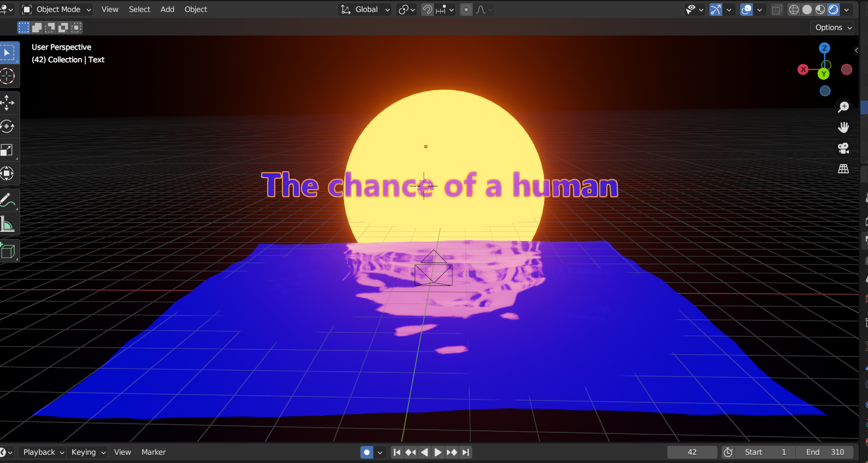Open the View menu in viewport header

[110, 9]
